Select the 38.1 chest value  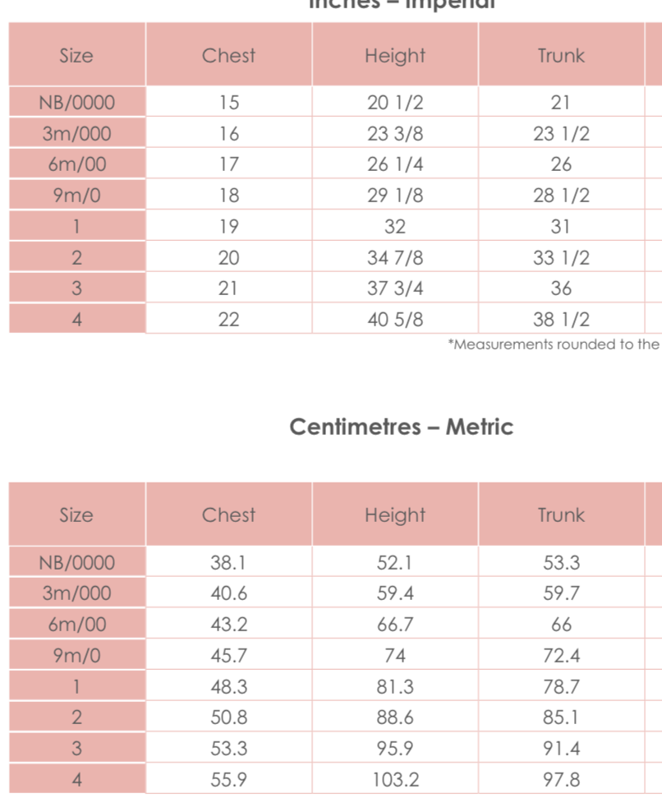pyautogui.click(x=228, y=563)
